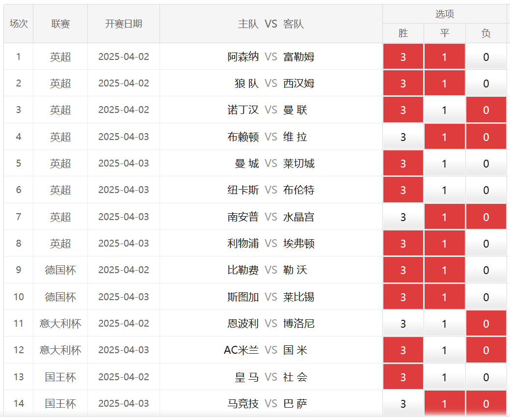Click the 联赛 column header
The image size is (510, 420).
pos(60,24)
